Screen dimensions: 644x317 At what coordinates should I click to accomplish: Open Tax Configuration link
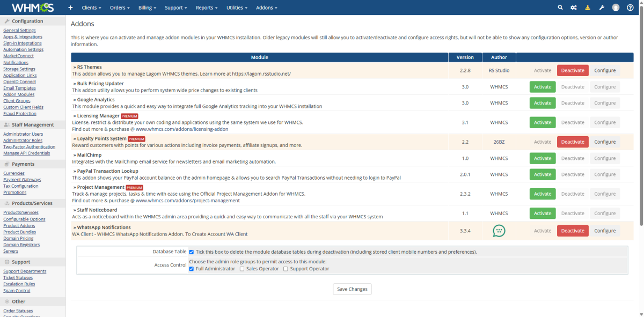coord(21,186)
